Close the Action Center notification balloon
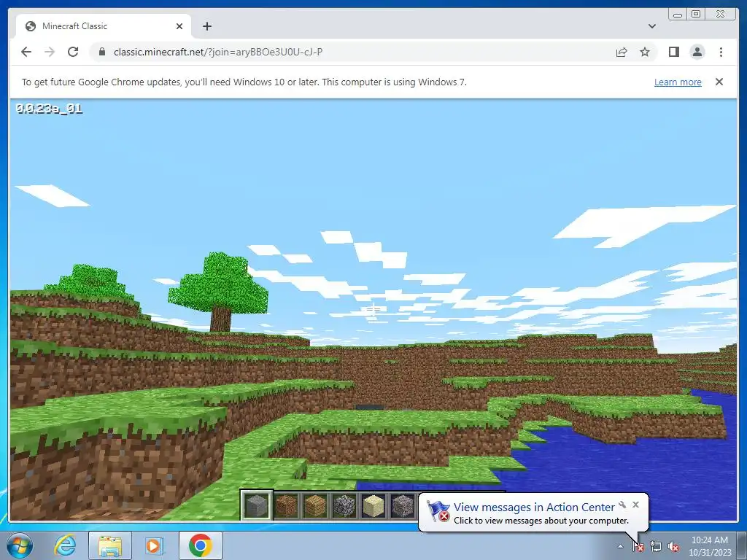The height and width of the screenshot is (560, 747). [x=635, y=505]
